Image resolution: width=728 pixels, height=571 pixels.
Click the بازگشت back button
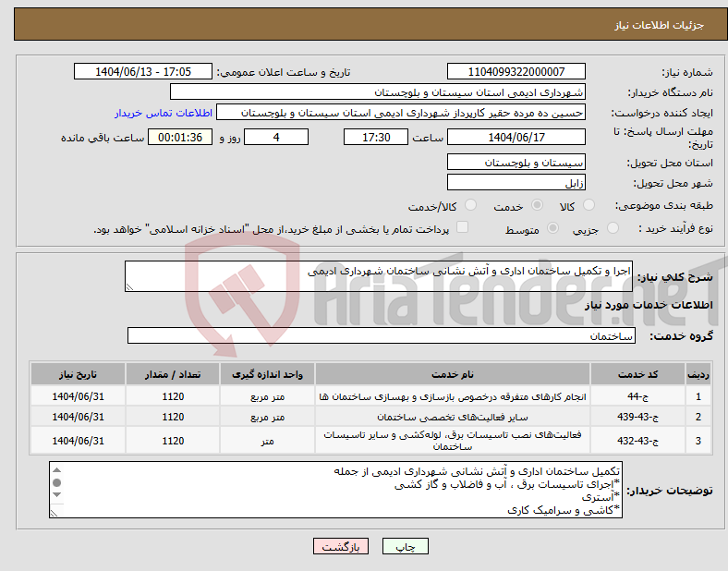tap(341, 546)
